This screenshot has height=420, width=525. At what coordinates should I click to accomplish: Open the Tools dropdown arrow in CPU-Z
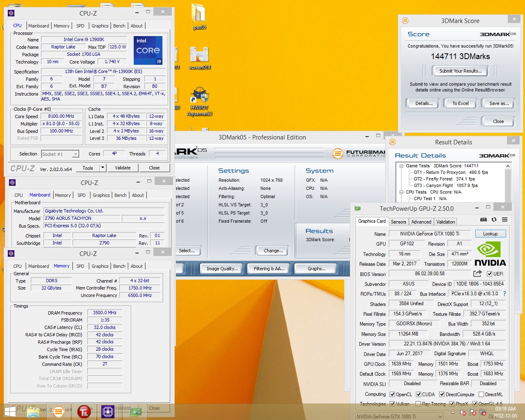[103, 167]
